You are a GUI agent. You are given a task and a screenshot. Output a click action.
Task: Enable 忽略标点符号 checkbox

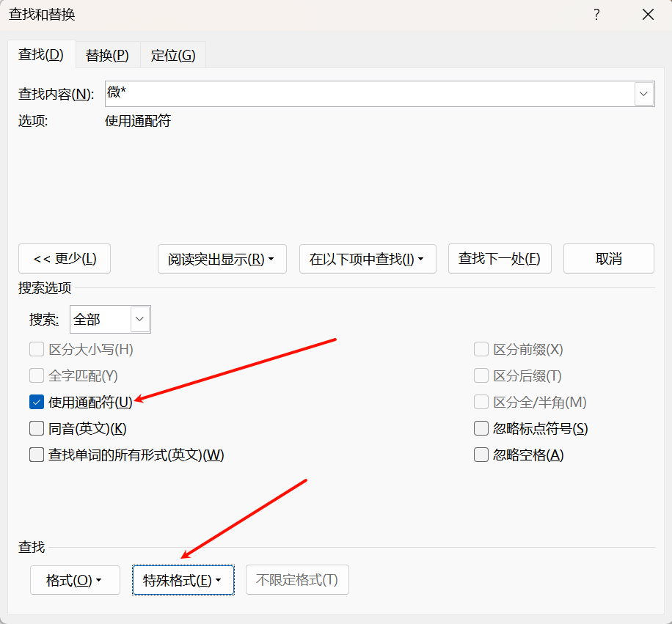click(x=481, y=428)
